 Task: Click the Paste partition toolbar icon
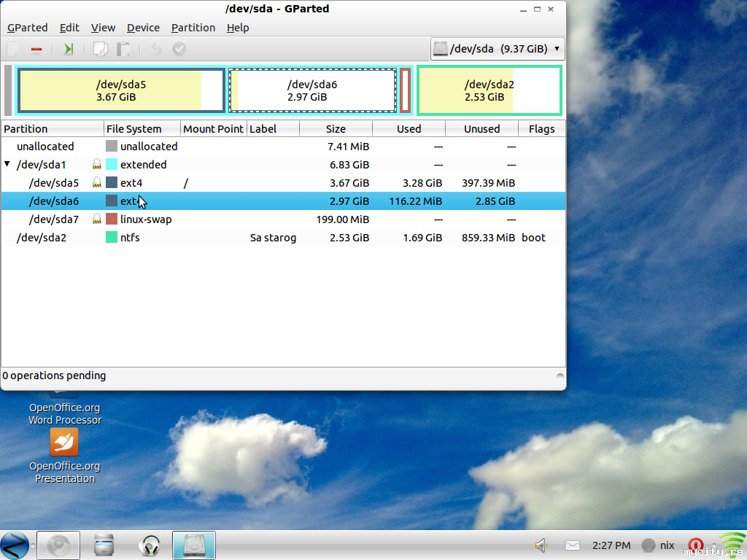point(123,49)
